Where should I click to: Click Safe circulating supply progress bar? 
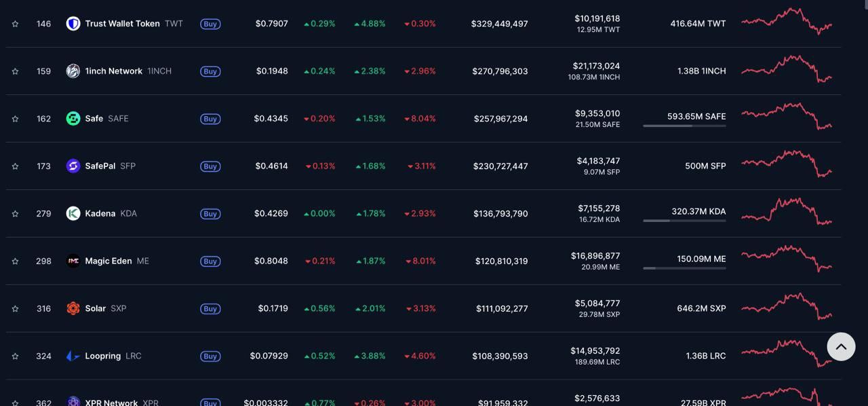684,126
